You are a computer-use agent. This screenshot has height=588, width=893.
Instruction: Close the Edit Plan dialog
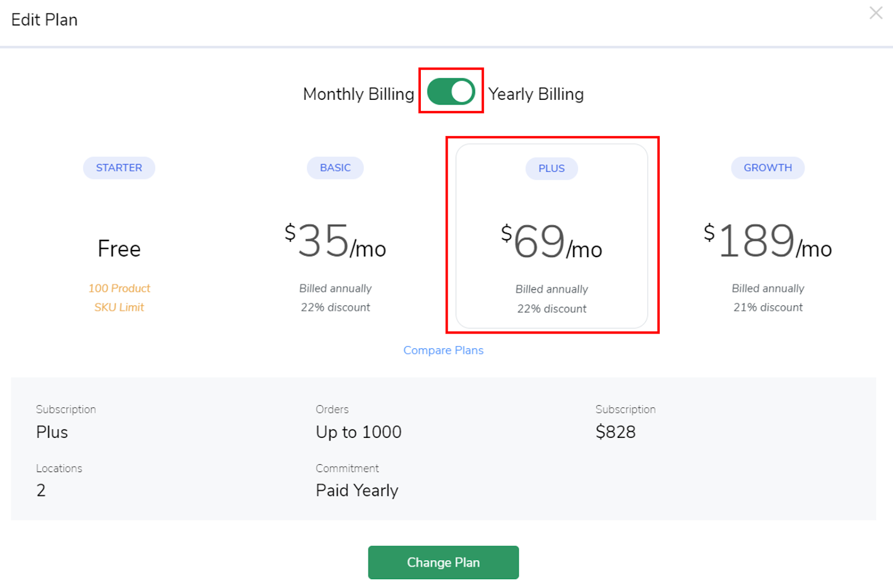coord(876,13)
